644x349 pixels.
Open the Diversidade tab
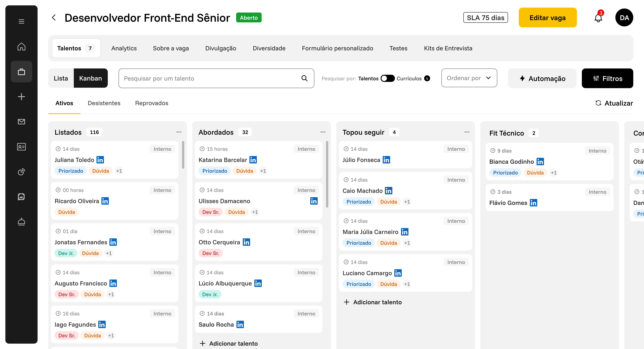pyautogui.click(x=269, y=48)
